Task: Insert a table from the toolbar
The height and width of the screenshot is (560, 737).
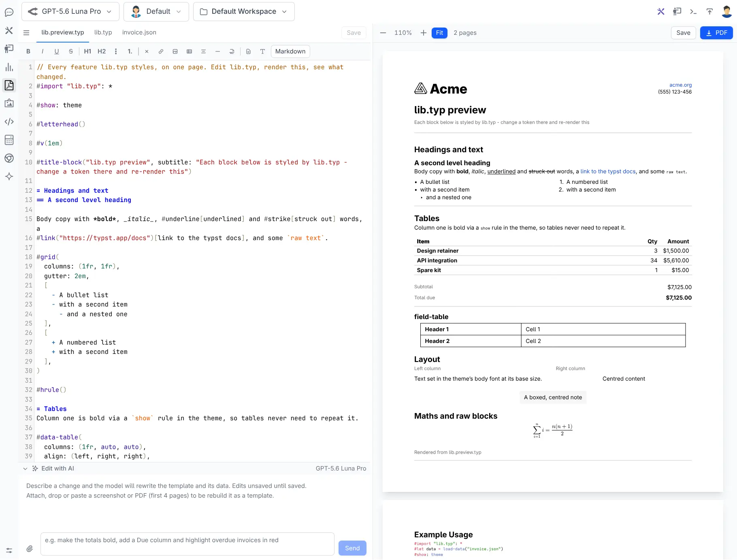Action: [189, 51]
